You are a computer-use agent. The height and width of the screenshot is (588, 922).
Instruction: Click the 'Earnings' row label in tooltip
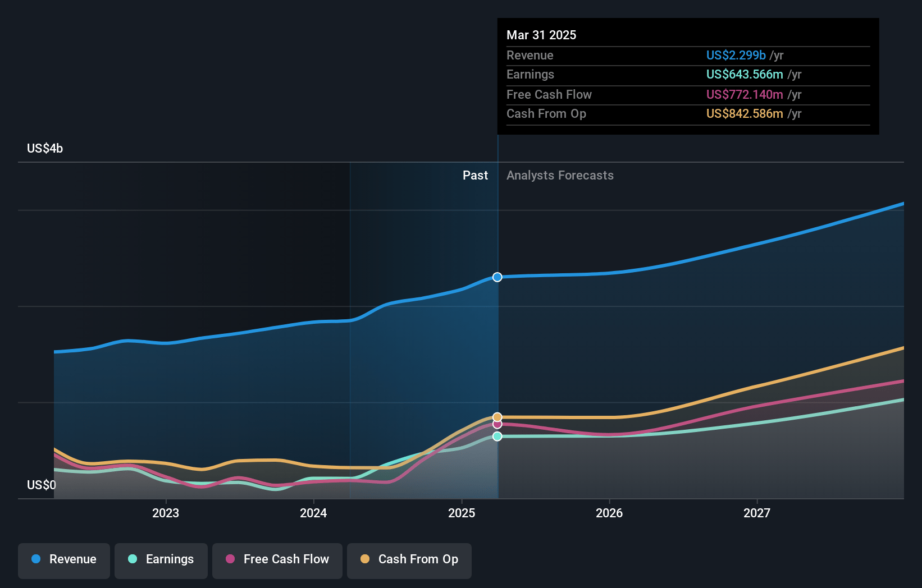point(530,75)
